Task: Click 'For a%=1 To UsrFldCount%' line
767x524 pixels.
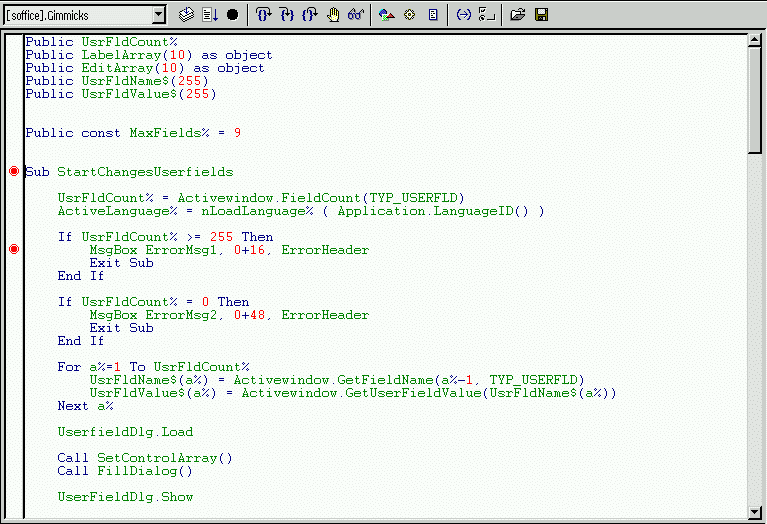Action: 153,367
